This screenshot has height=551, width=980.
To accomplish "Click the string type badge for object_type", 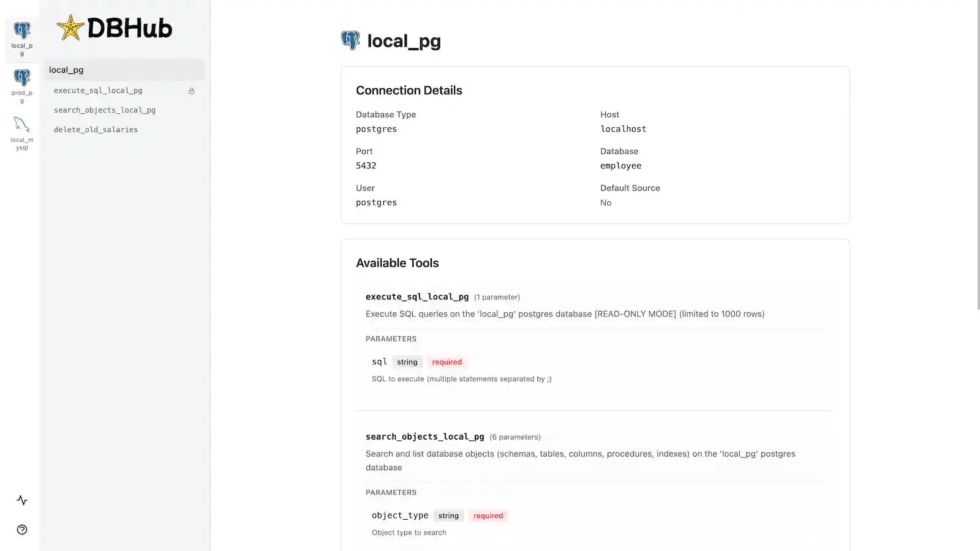I will 448,515.
